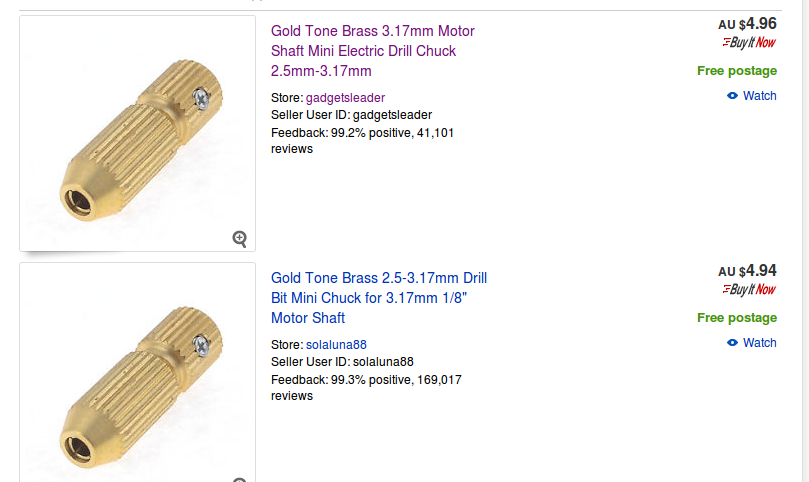Image resolution: width=809 pixels, height=482 pixels.
Task: Click the Buy It Now logo under AU $4.94
Action: (749, 290)
